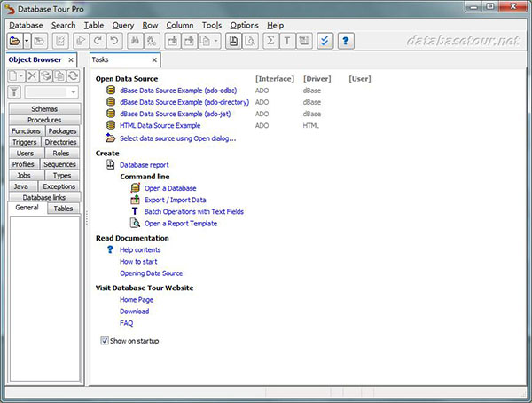Click the sigma aggregate toolbar icon
Screen dimensions: 532x403
point(271,41)
